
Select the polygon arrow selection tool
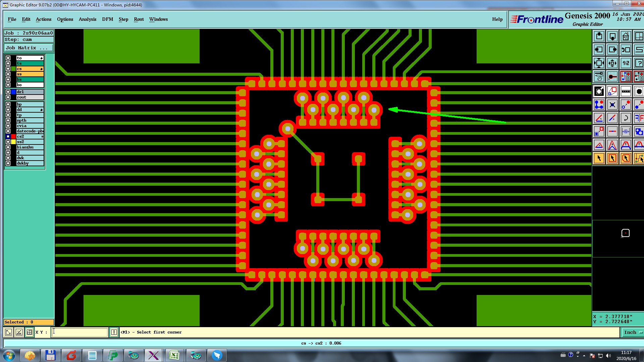(626, 158)
